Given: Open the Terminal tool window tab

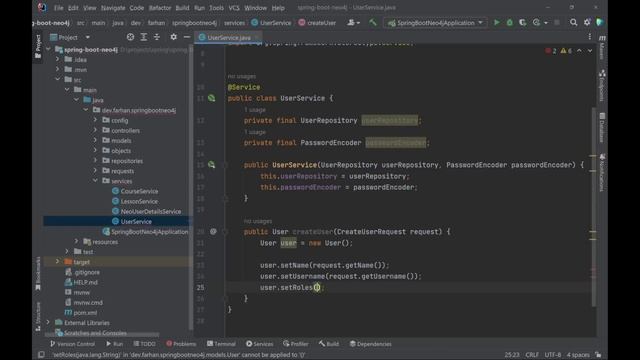Looking at the screenshot, I should 221,344.
